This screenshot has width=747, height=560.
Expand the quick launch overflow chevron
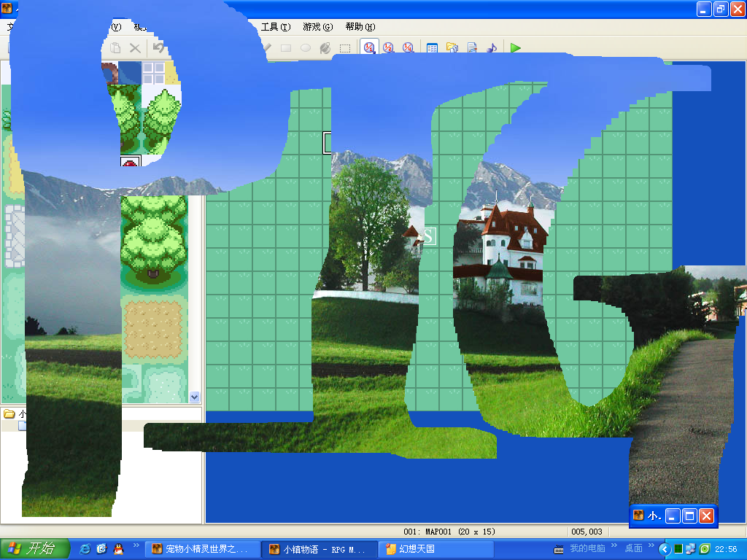[x=136, y=545]
